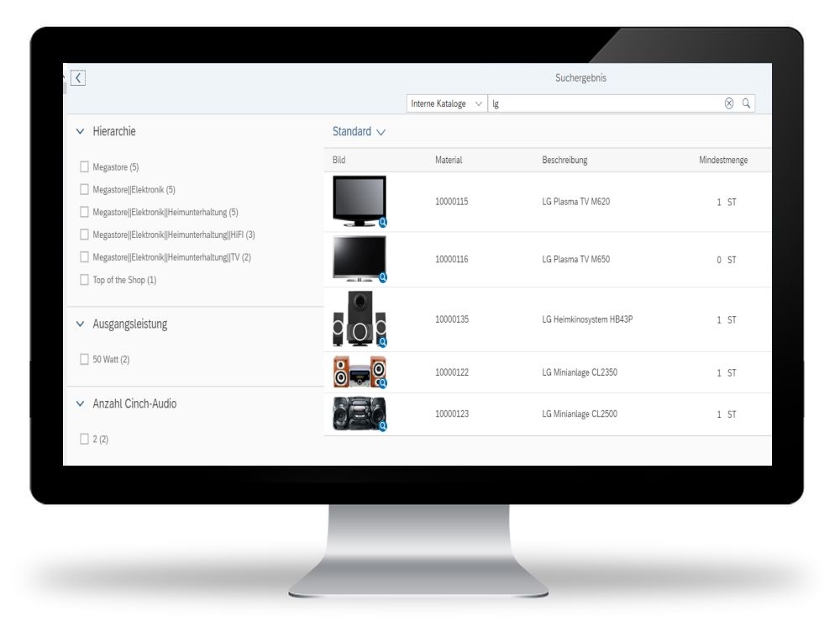Click the Suchergebnis page title
The height and width of the screenshot is (643, 840).
pos(580,77)
